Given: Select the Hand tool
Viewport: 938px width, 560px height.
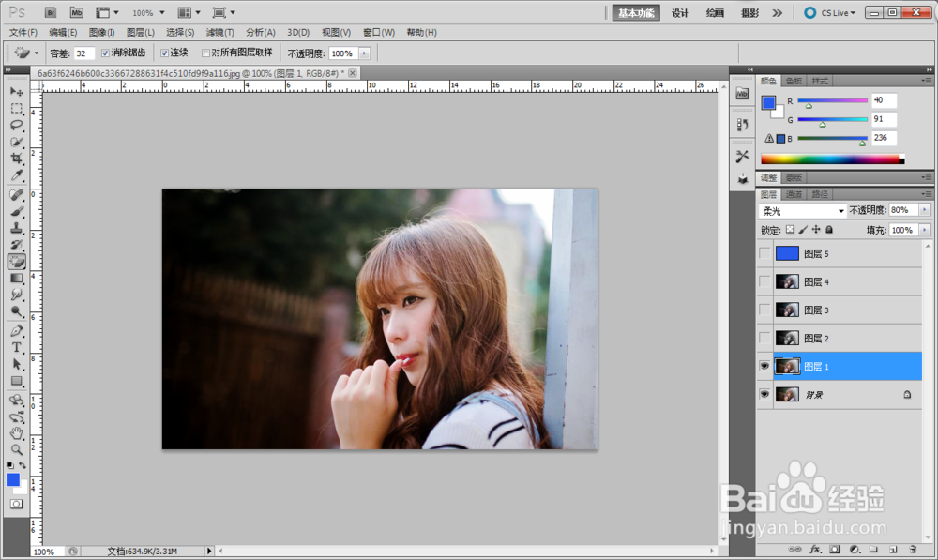Looking at the screenshot, I should click(16, 433).
